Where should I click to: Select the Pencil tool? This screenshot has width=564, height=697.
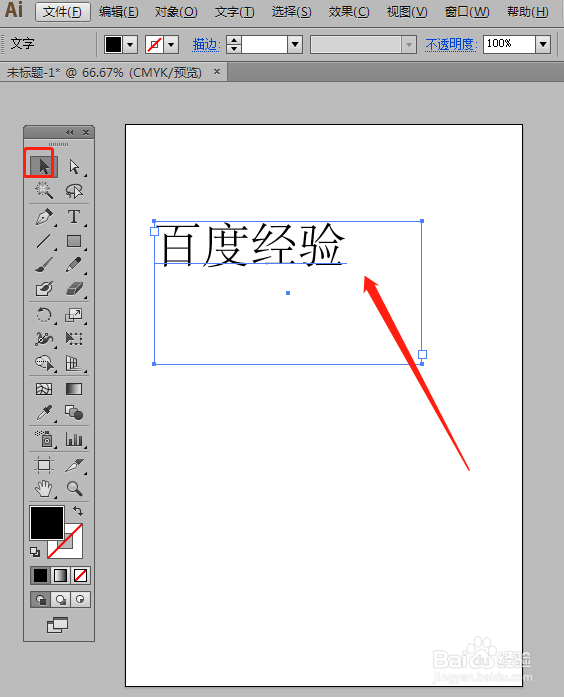[74, 265]
